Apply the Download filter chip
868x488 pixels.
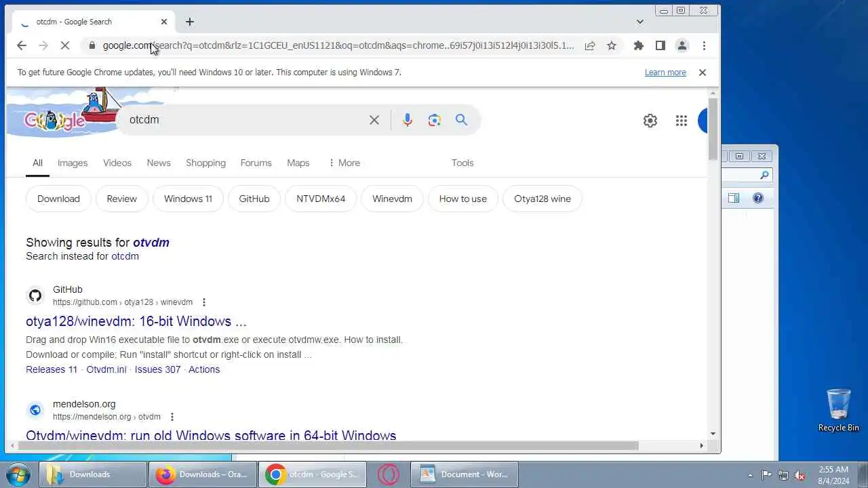[x=58, y=199]
